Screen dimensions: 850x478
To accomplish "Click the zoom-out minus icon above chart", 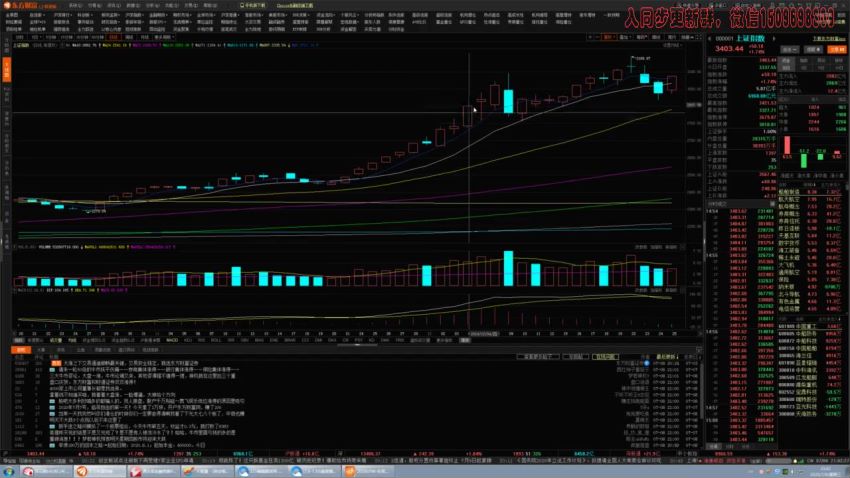I will pos(597,37).
